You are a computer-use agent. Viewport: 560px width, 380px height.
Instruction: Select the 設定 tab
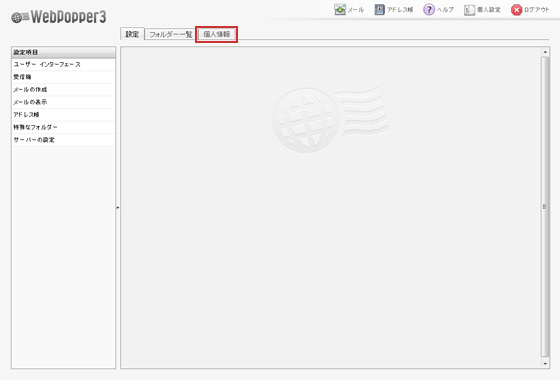(132, 34)
